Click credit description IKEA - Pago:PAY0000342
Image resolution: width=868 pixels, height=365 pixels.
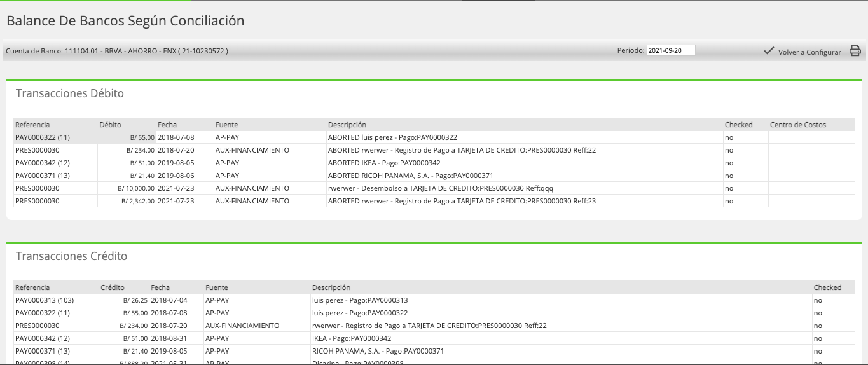(352, 338)
